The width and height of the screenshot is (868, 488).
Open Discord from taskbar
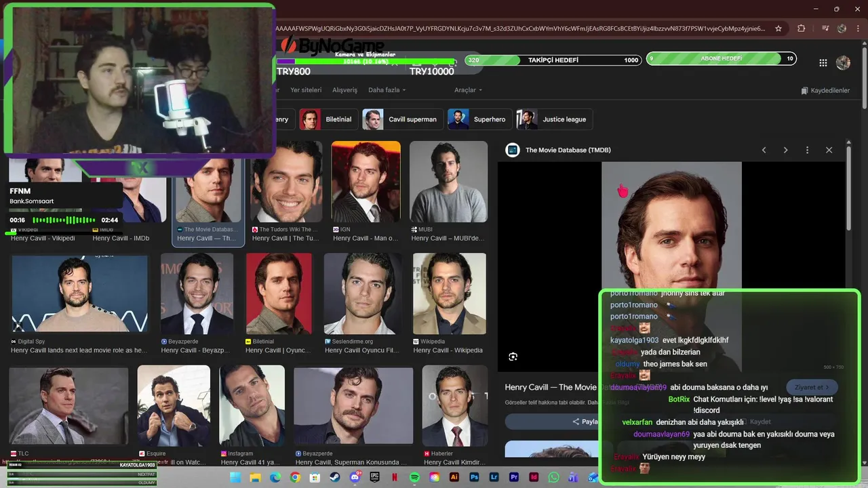coord(355,478)
